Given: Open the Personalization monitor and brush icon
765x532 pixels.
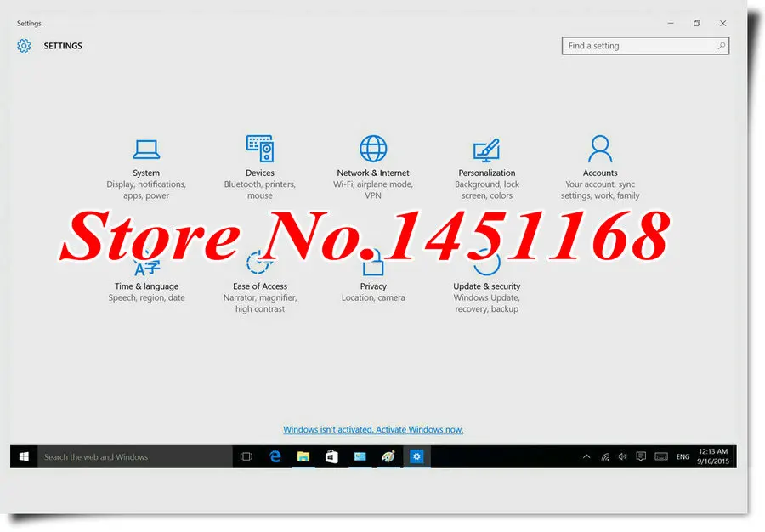Looking at the screenshot, I should [x=486, y=150].
